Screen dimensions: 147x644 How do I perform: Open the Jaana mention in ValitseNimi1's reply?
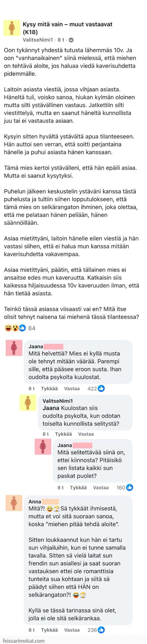[51, 408]
